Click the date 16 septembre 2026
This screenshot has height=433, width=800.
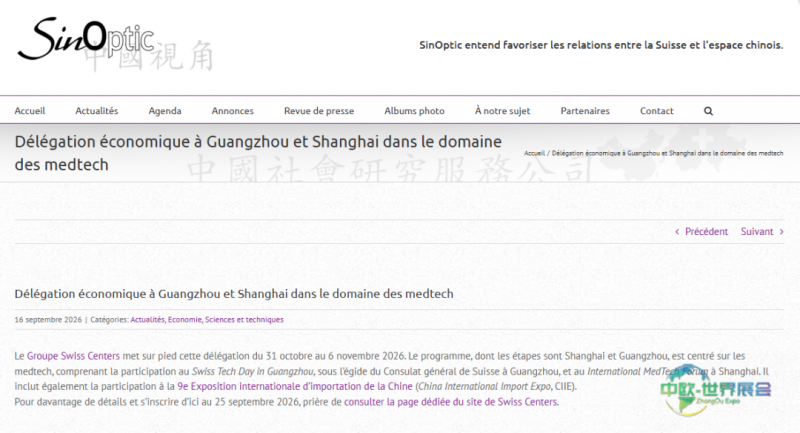[48, 320]
